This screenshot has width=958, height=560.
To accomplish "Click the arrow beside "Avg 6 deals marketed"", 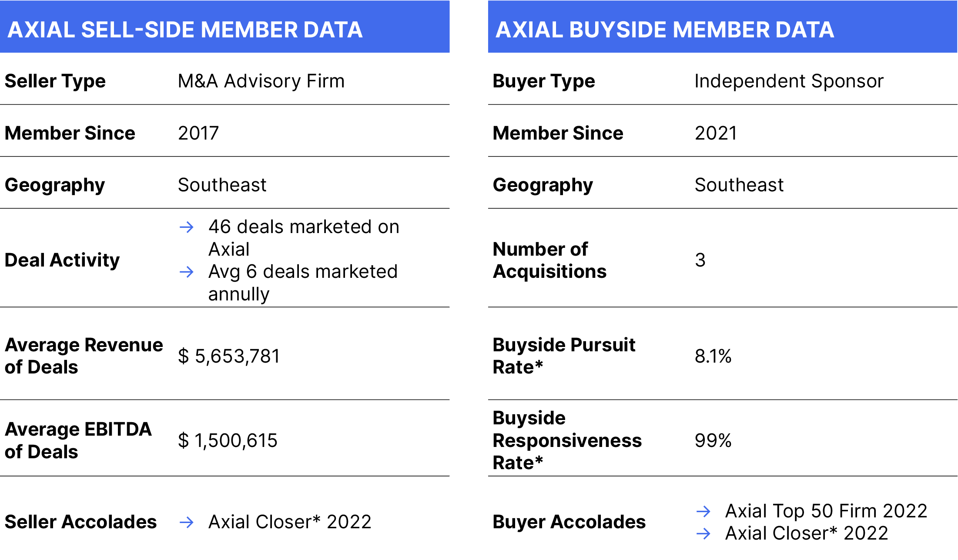I will [187, 272].
